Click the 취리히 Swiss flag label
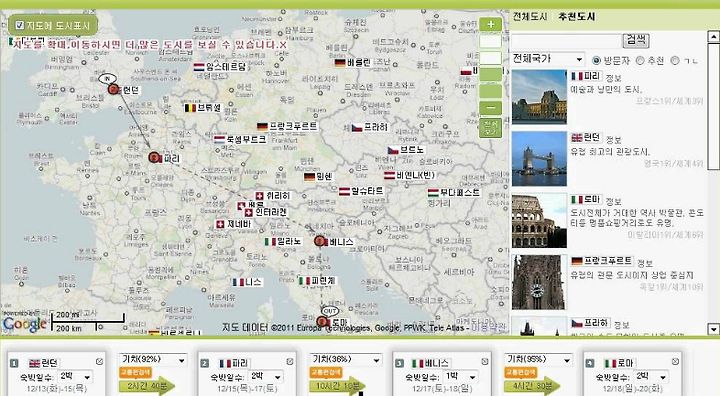The height and width of the screenshot is (396, 720). pos(273,196)
